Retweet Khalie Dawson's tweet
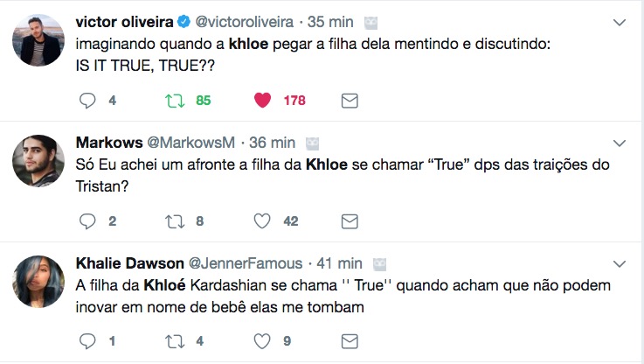This screenshot has width=644, height=364. [175, 341]
